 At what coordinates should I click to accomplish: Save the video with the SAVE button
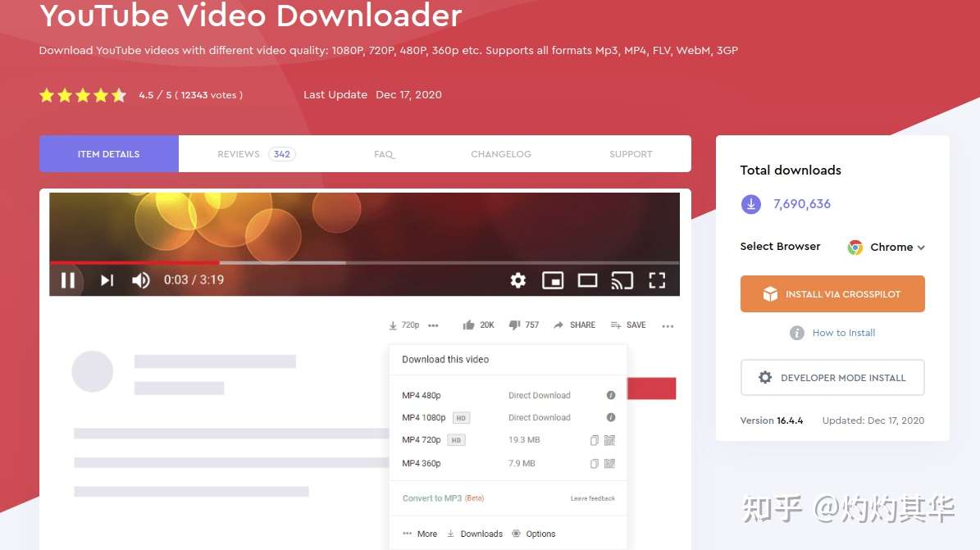click(x=628, y=325)
